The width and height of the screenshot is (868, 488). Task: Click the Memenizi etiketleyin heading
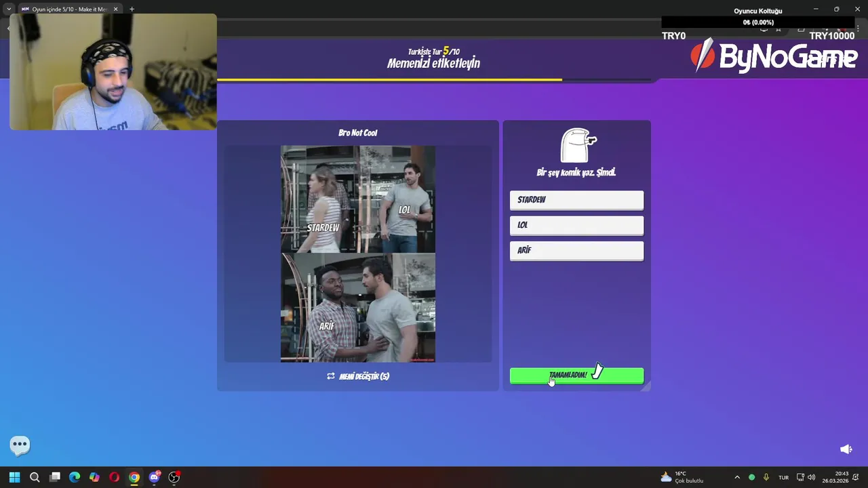[x=433, y=63]
